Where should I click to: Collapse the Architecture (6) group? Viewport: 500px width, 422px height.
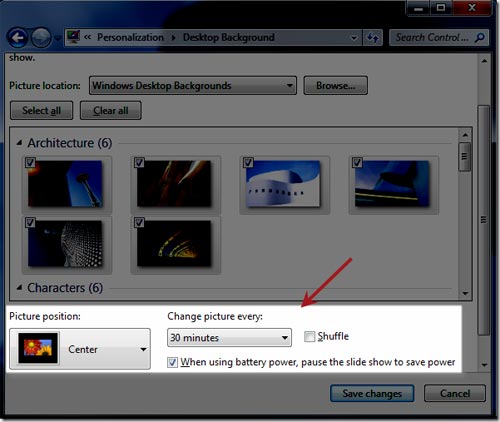click(20, 143)
